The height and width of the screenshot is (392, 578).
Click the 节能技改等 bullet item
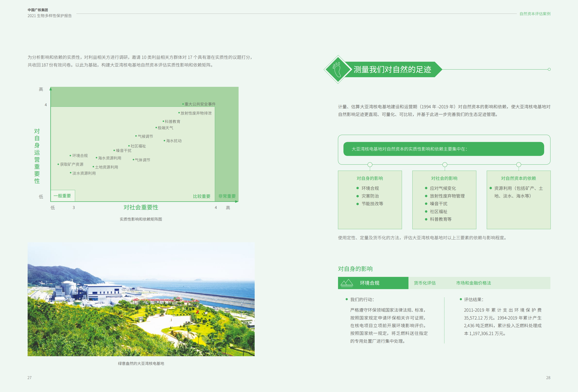coord(370,204)
